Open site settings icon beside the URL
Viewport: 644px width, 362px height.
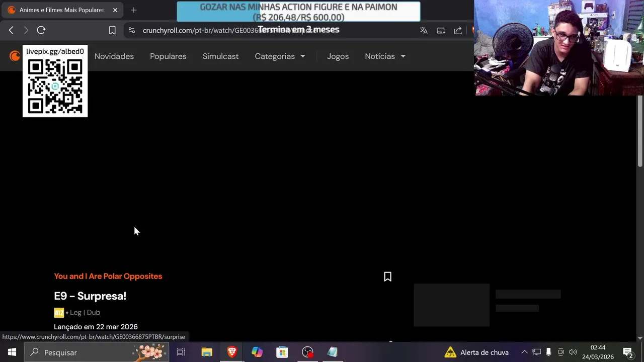132,30
